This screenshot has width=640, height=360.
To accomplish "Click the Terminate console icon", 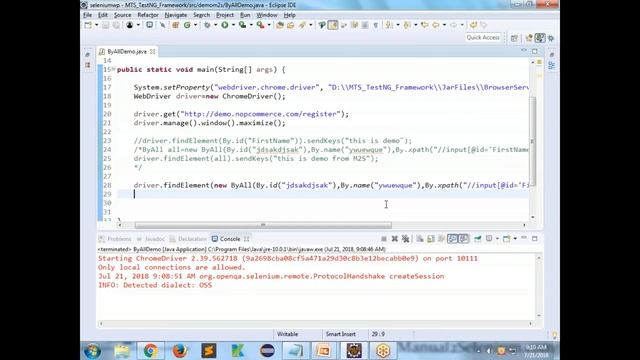I will pyautogui.click(x=384, y=239).
